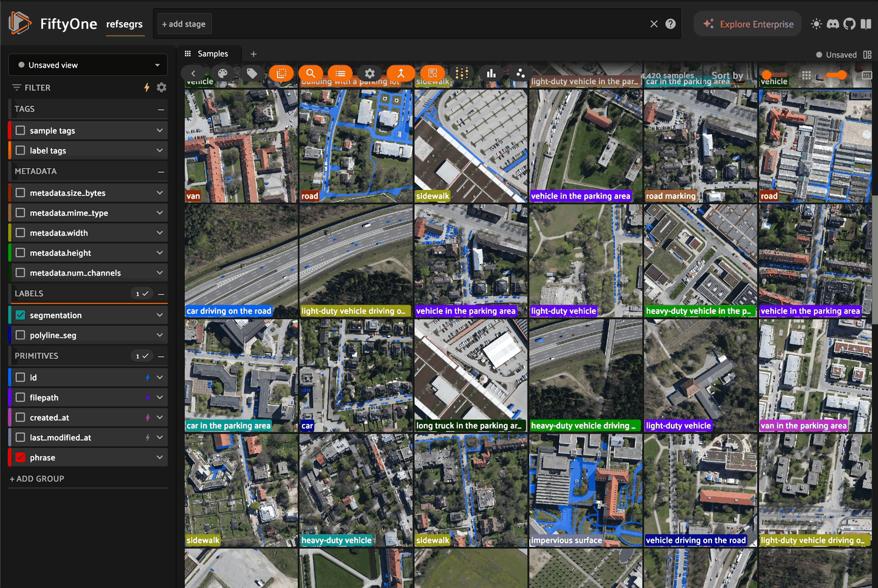The width and height of the screenshot is (878, 588).
Task: Switch to the Samples tab
Action: coord(212,54)
